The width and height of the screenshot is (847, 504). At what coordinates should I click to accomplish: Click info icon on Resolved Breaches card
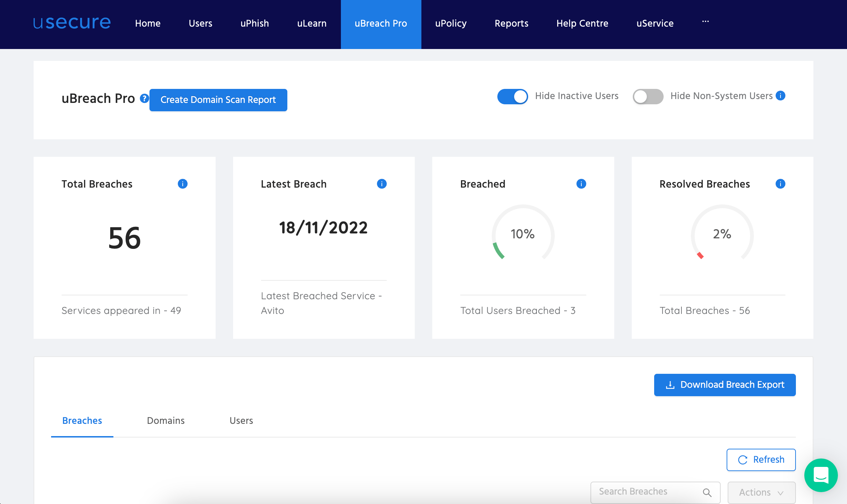tap(780, 184)
